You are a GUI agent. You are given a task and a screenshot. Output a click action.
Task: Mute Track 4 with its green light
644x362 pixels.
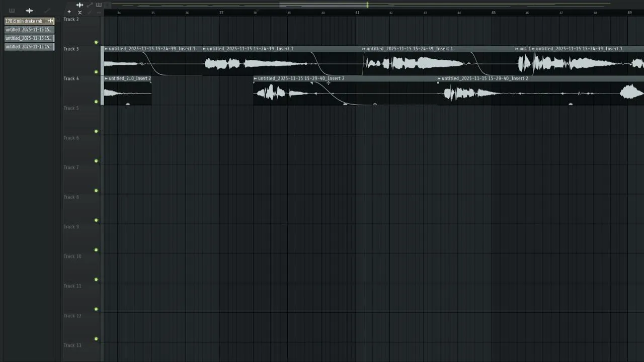pos(96,102)
